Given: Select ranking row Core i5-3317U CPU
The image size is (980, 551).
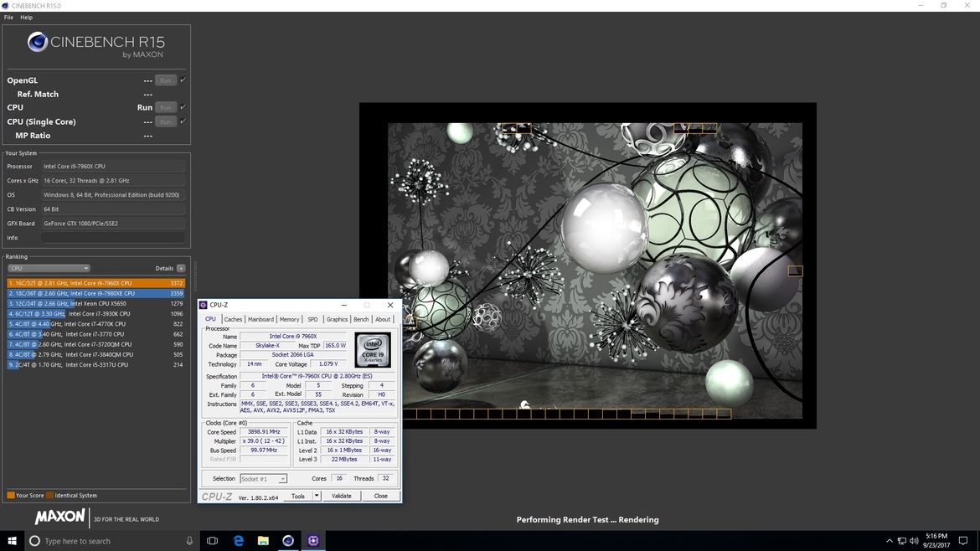Looking at the screenshot, I should pos(96,365).
